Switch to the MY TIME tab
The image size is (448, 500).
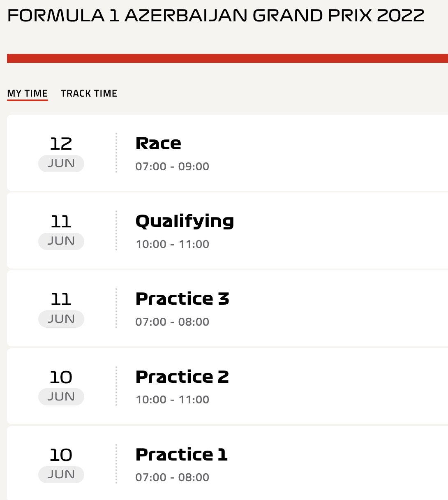(28, 93)
